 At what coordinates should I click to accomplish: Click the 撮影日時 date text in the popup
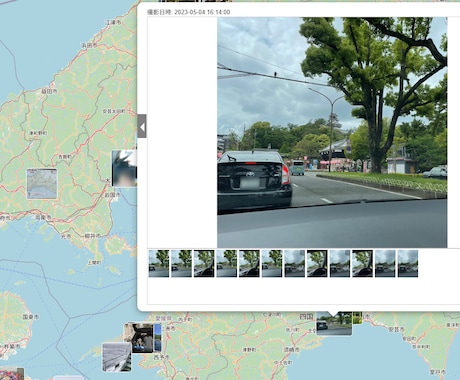click(189, 12)
